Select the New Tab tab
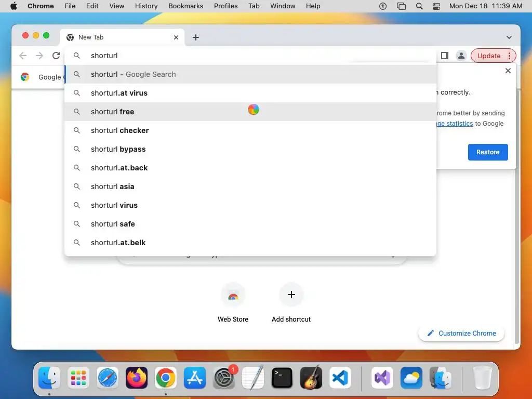The image size is (532, 399). [122, 37]
